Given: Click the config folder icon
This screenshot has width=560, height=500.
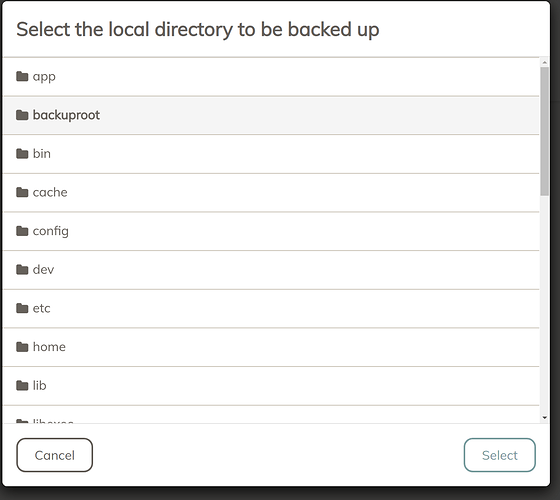Looking at the screenshot, I should click(x=22, y=231).
